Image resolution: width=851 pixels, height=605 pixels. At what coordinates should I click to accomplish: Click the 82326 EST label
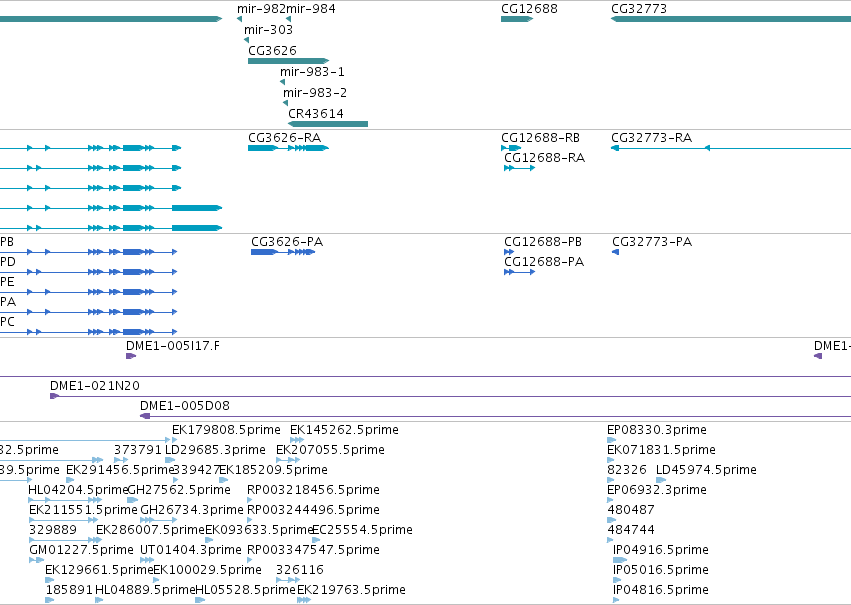627,470
